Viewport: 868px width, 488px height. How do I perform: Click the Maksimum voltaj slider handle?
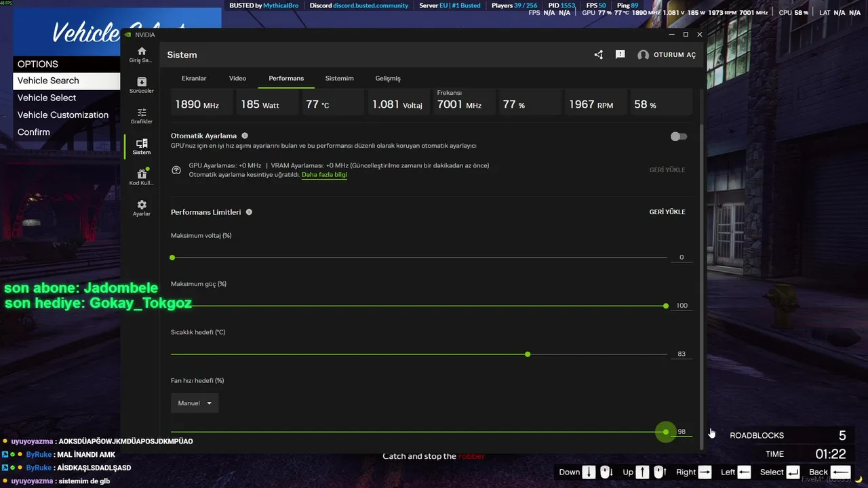pyautogui.click(x=172, y=258)
